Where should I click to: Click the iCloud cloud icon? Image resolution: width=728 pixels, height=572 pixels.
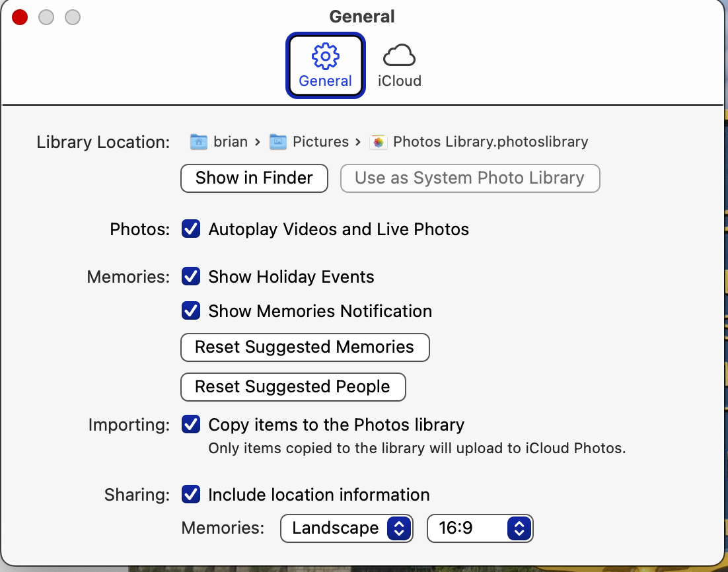[x=399, y=56]
